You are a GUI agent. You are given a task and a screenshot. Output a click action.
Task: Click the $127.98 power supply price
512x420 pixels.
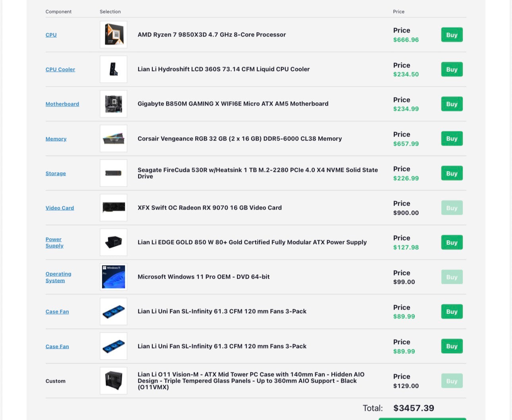pos(406,247)
